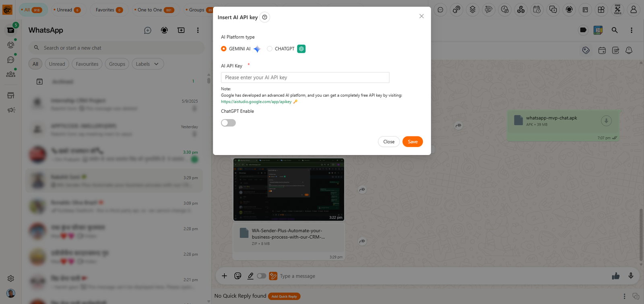Click the add-box icon in WhatsApp header

tap(181, 30)
